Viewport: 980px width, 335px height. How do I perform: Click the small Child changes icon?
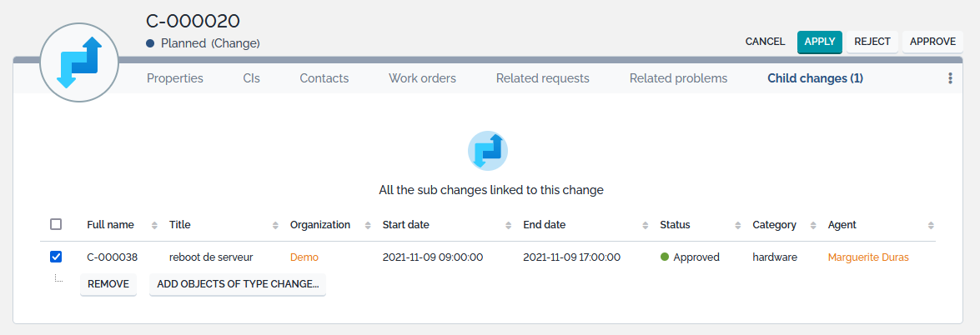click(488, 151)
